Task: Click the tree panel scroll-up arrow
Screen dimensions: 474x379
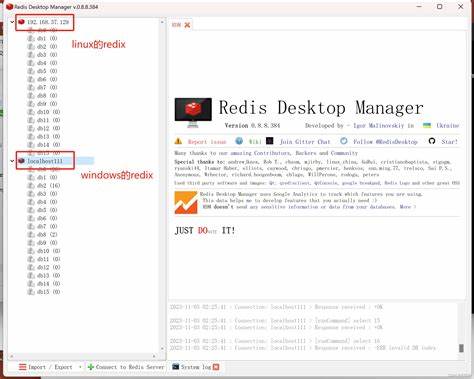Action: [162, 22]
